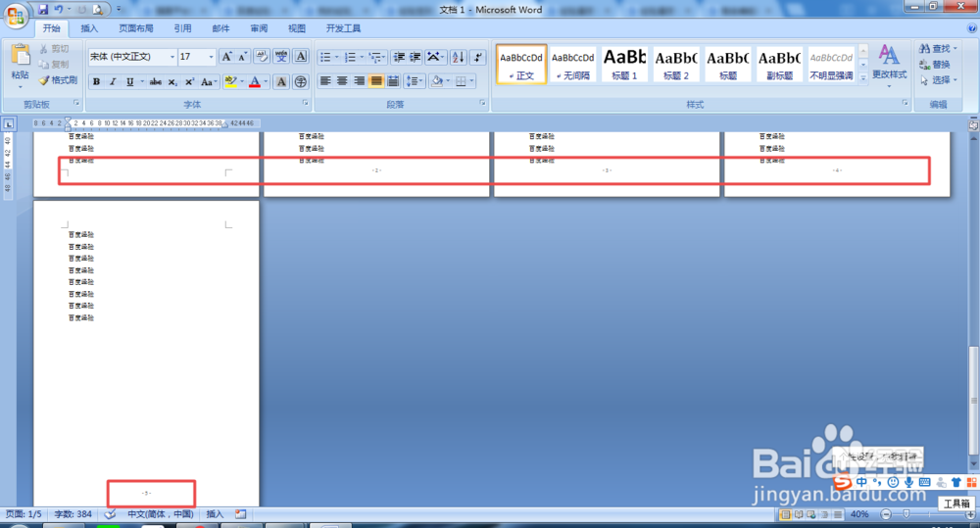Apply 标题 1 heading style
The width and height of the screenshot is (980, 528).
624,64
